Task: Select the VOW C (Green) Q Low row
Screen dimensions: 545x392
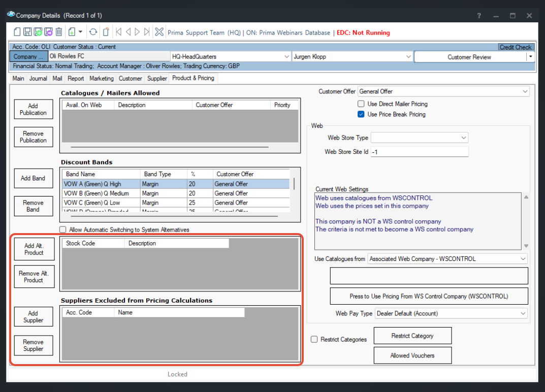Action: (x=176, y=203)
